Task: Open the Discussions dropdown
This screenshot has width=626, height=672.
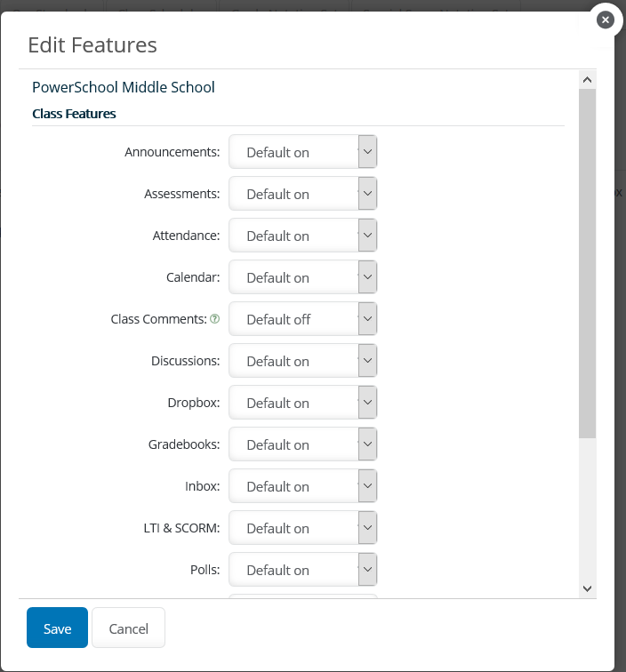Action: 302,360
